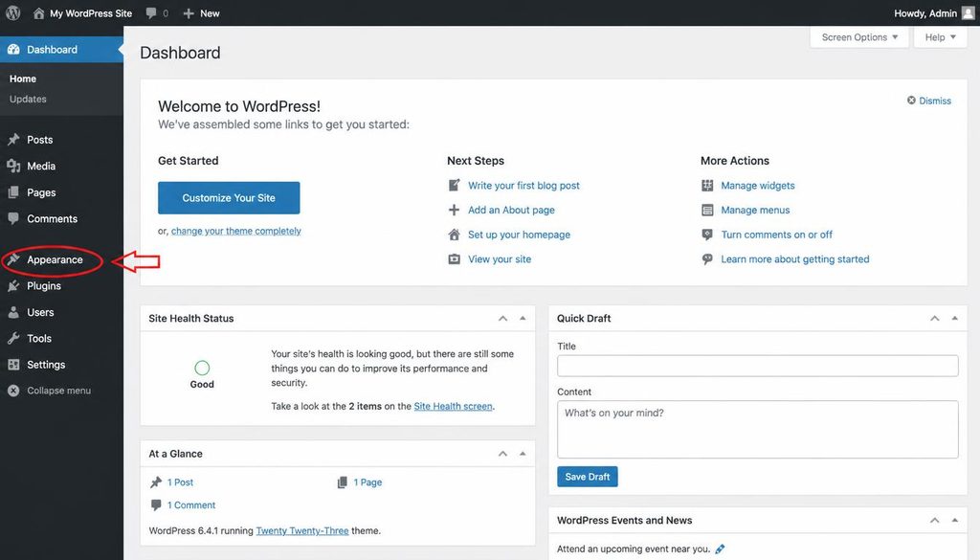This screenshot has height=560, width=980.
Task: Move Quick Draft panel up arrow
Action: [934, 318]
